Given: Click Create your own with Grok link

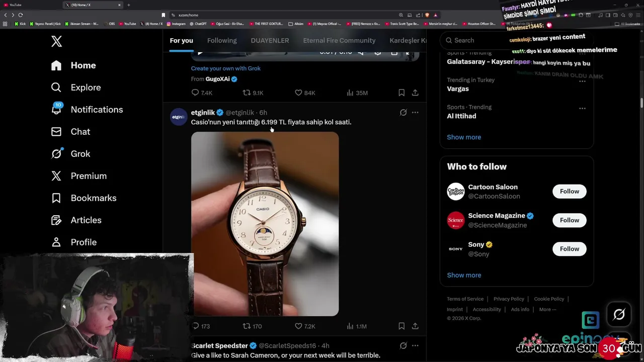Looking at the screenshot, I should (225, 68).
